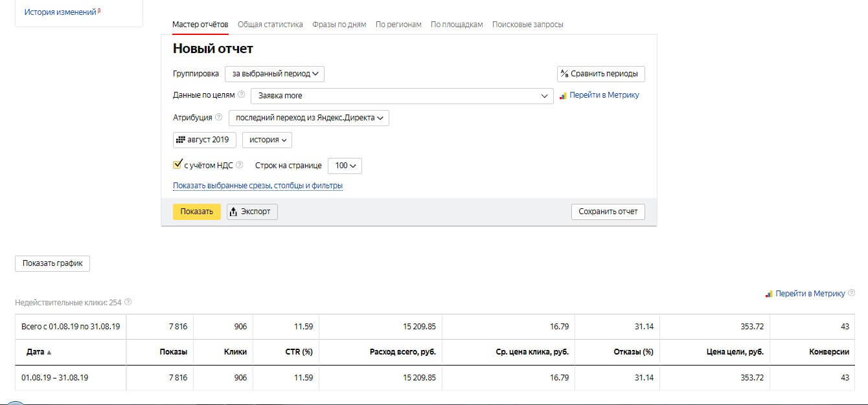Click the percent icon on Сравнить периоды

(x=564, y=74)
